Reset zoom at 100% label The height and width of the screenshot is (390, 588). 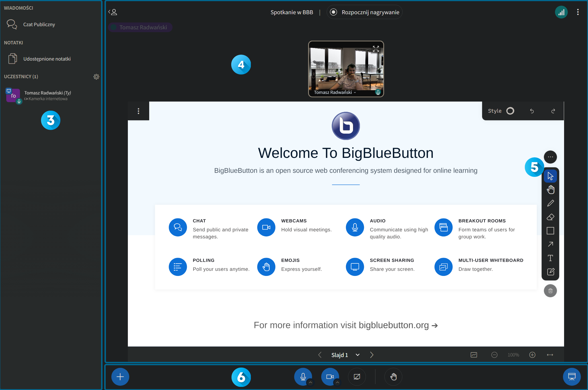[513, 355]
